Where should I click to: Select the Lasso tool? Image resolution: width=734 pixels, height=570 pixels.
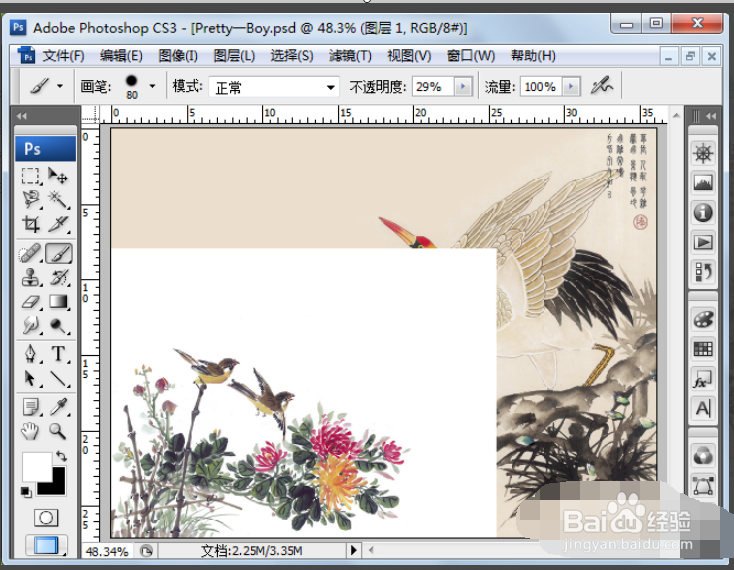pos(31,199)
